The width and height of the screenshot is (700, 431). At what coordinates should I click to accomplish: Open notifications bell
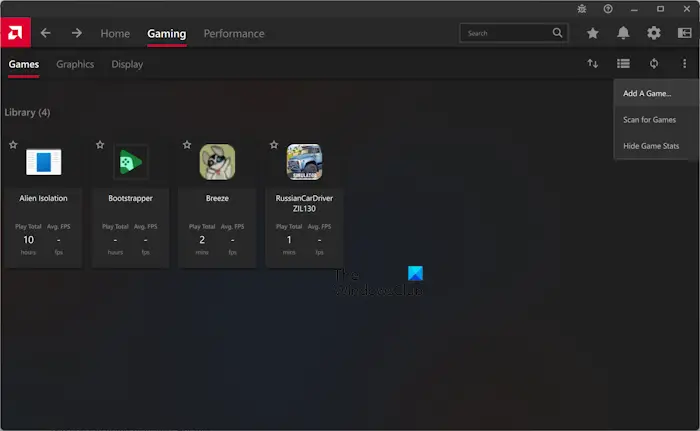pyautogui.click(x=623, y=33)
